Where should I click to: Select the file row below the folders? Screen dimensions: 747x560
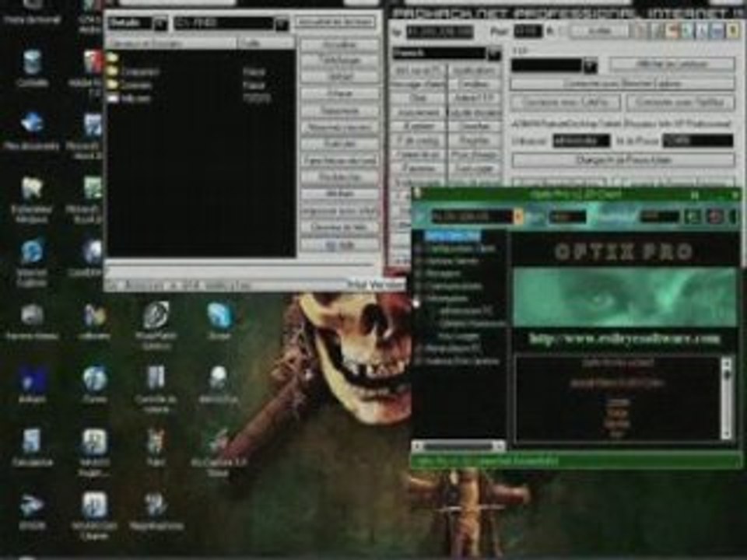click(201, 99)
